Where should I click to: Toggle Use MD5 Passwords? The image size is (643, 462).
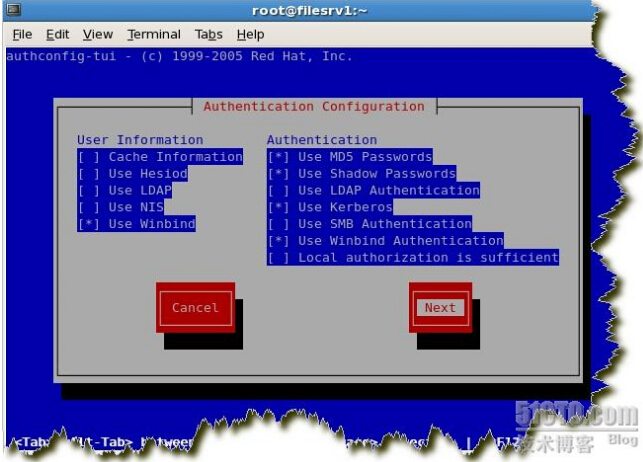pyautogui.click(x=350, y=157)
